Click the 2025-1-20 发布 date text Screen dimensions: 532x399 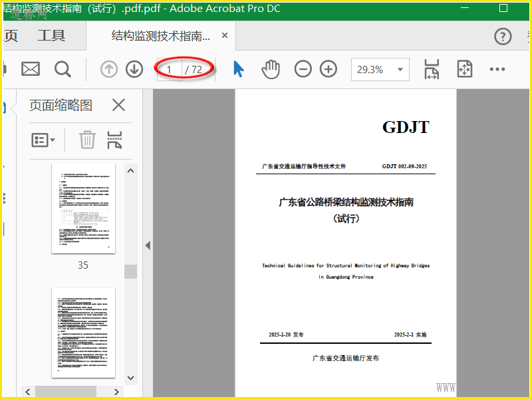coord(286,334)
